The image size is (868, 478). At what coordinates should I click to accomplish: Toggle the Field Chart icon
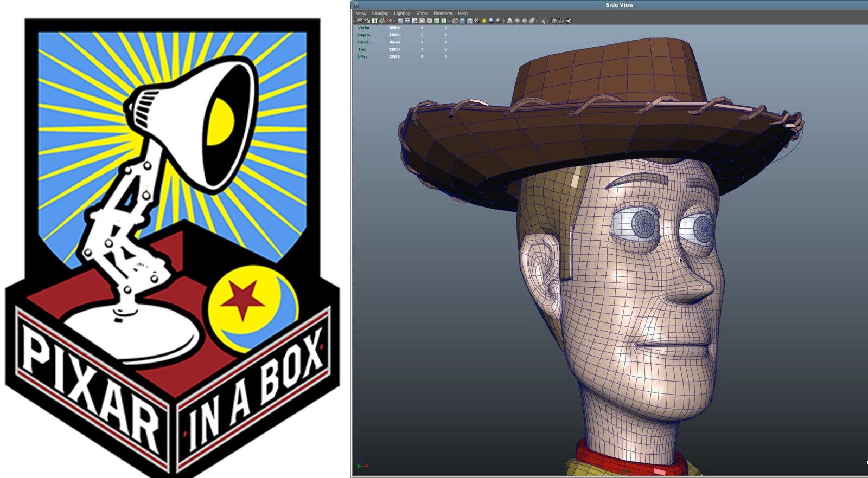(429, 21)
